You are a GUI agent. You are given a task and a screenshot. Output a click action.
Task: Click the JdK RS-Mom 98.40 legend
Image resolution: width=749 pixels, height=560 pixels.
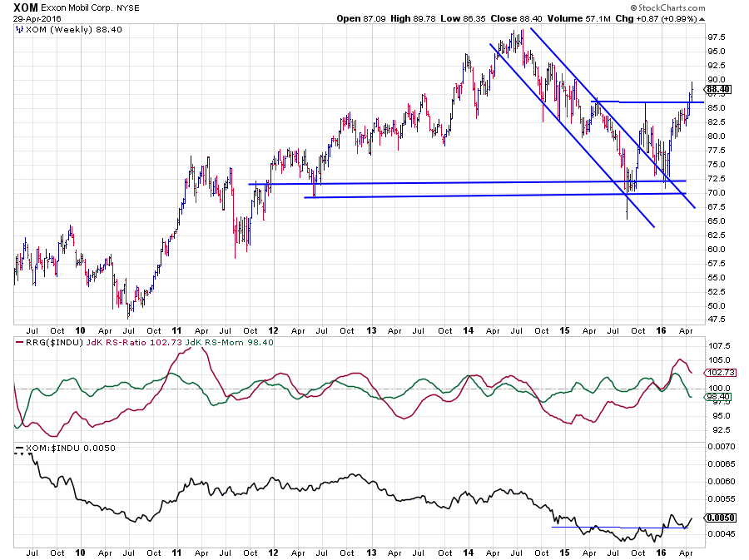230,342
